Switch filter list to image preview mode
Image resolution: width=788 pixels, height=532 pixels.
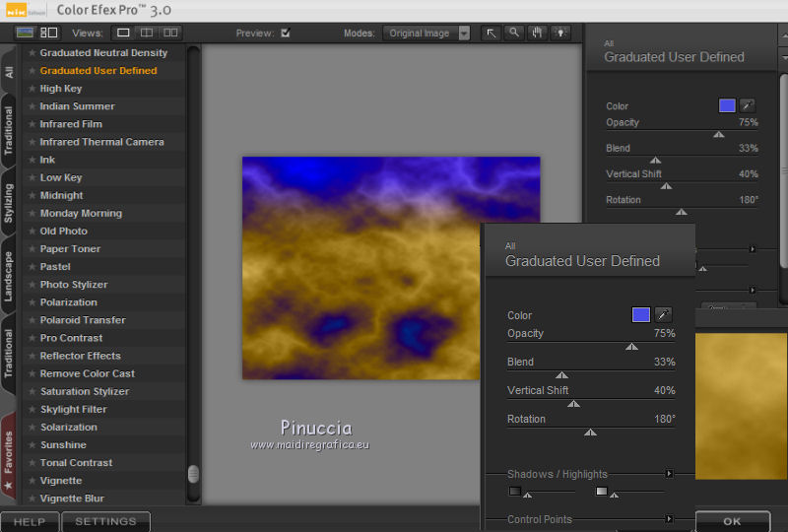pyautogui.click(x=25, y=33)
